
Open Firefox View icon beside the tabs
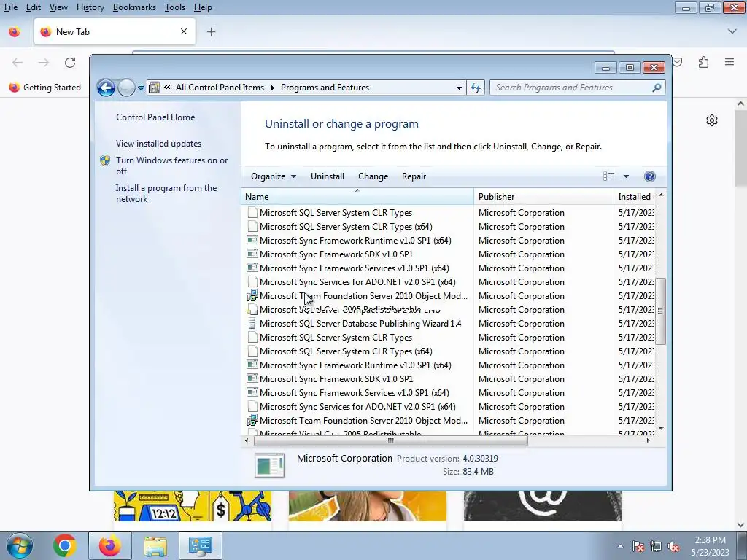coord(15,32)
